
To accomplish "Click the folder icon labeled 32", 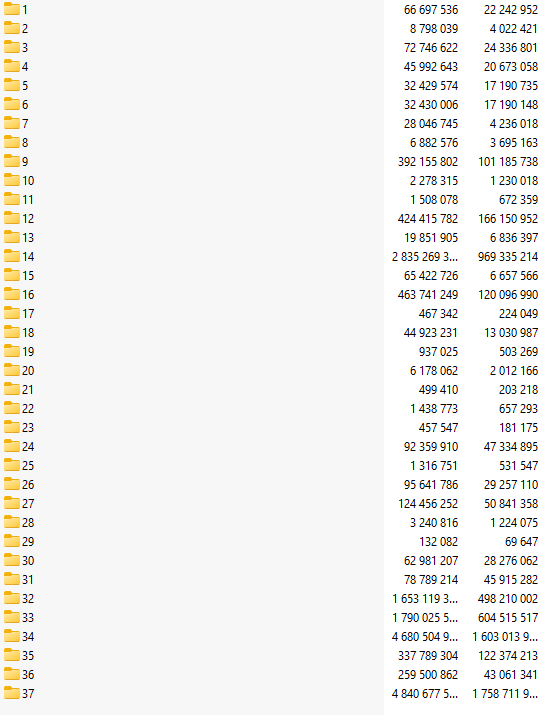I will [x=12, y=598].
